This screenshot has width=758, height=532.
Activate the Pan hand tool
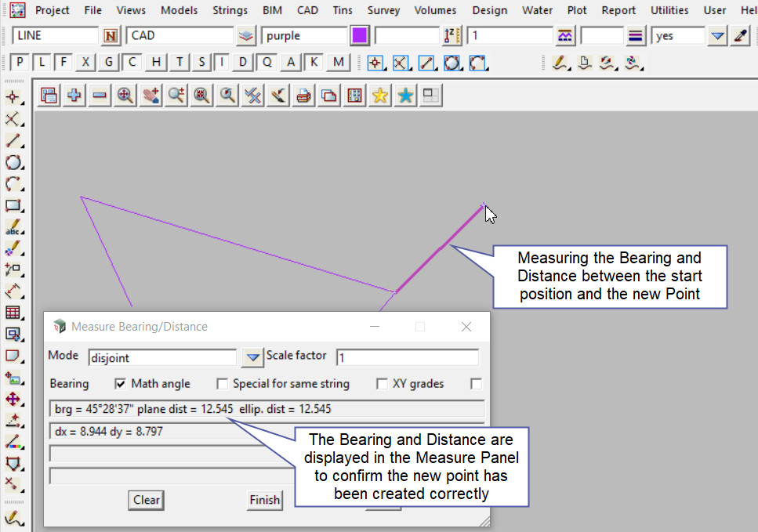151,95
